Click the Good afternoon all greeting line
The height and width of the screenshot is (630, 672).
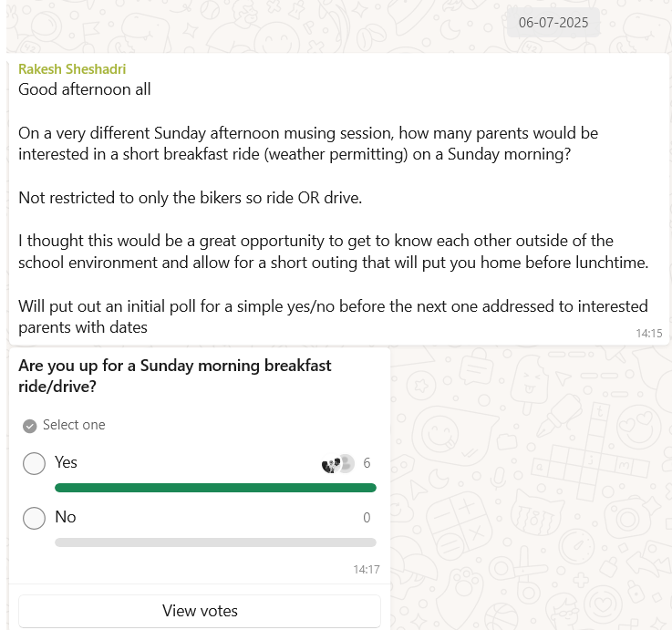coord(85,89)
